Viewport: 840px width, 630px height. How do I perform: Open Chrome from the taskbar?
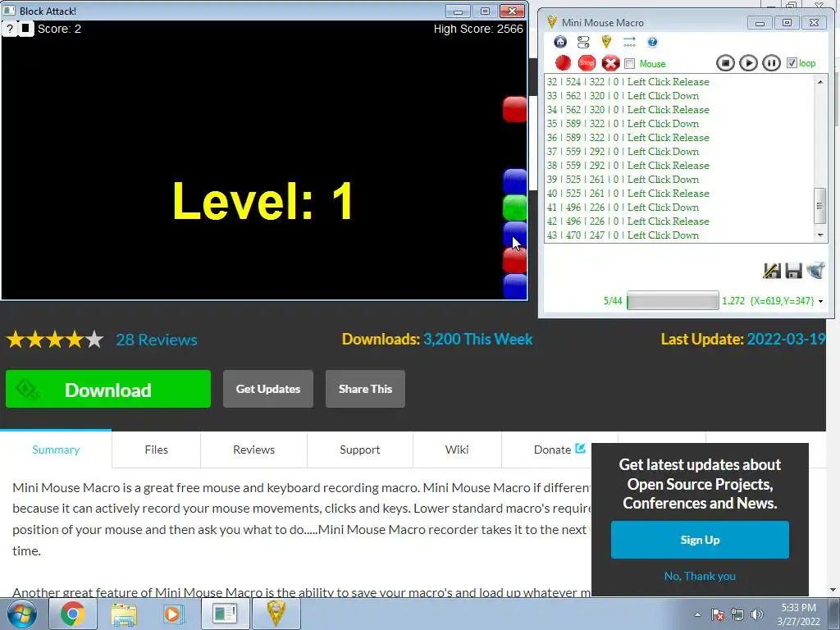pos(73,614)
